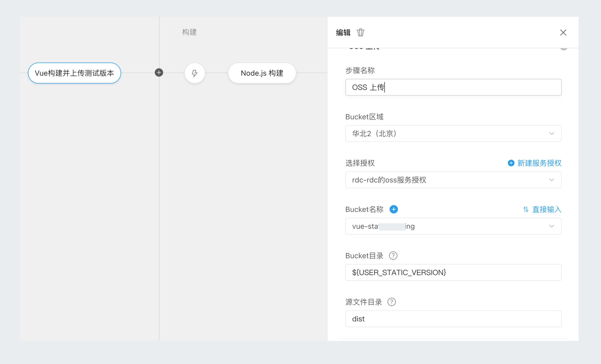Click the 构建 stage title
The width and height of the screenshot is (601, 364).
[189, 32]
